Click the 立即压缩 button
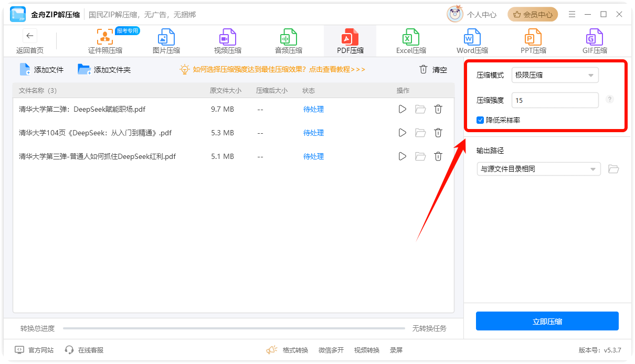 [x=547, y=321]
